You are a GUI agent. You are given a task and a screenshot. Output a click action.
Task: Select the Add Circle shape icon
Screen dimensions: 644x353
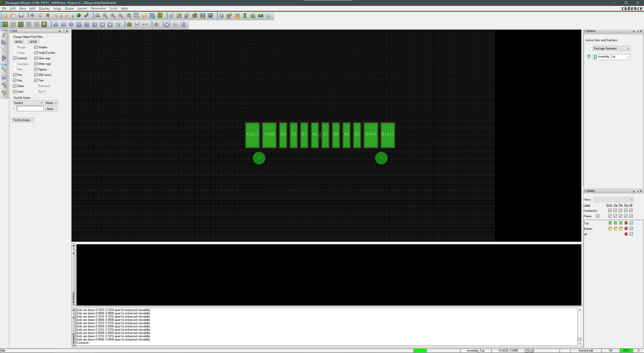point(71,25)
